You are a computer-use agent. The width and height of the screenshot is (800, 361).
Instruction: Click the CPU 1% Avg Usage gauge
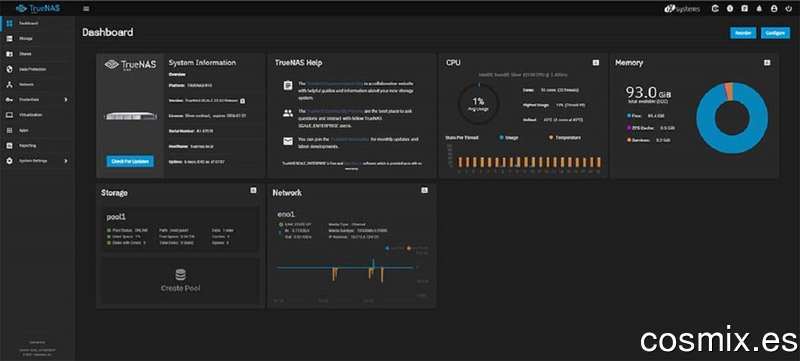click(478, 104)
